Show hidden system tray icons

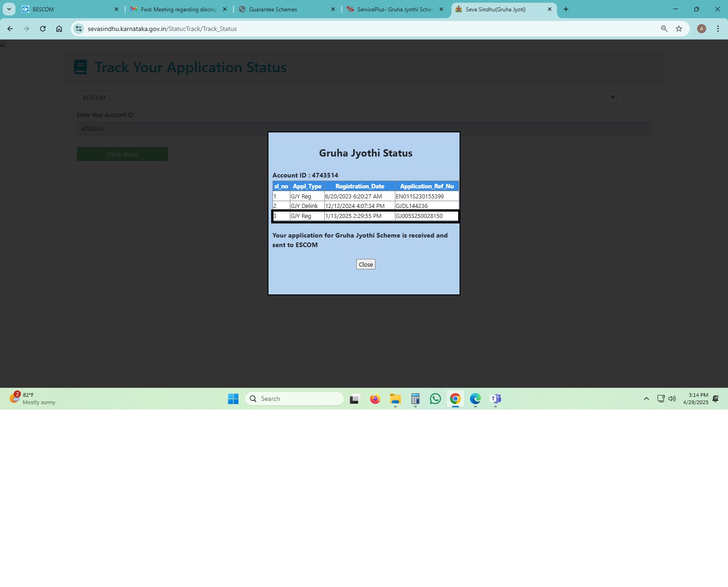(646, 399)
